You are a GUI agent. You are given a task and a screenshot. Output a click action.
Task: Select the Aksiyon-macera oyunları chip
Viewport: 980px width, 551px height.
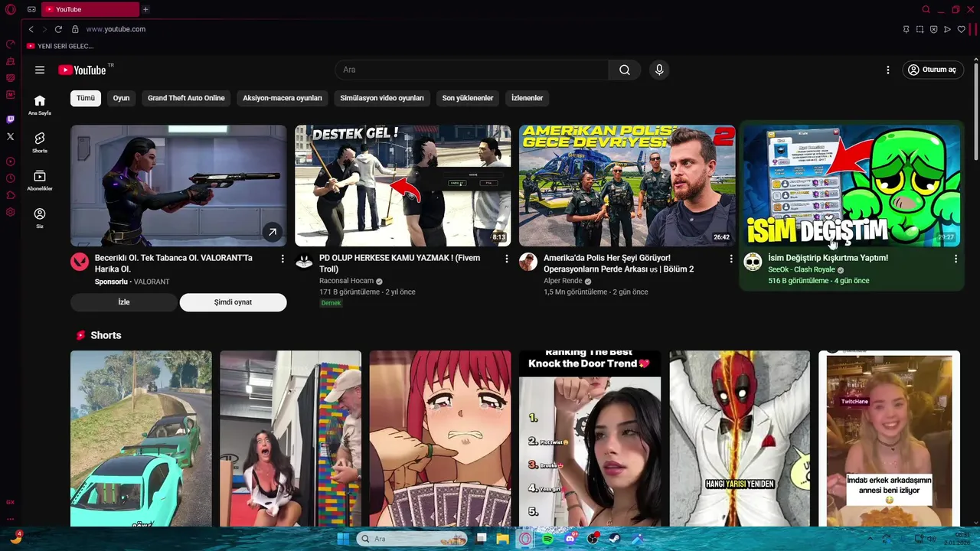click(283, 98)
